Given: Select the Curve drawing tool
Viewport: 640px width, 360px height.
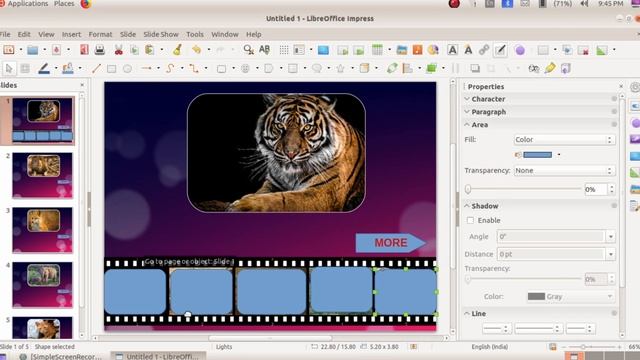Looking at the screenshot, I should 170,69.
